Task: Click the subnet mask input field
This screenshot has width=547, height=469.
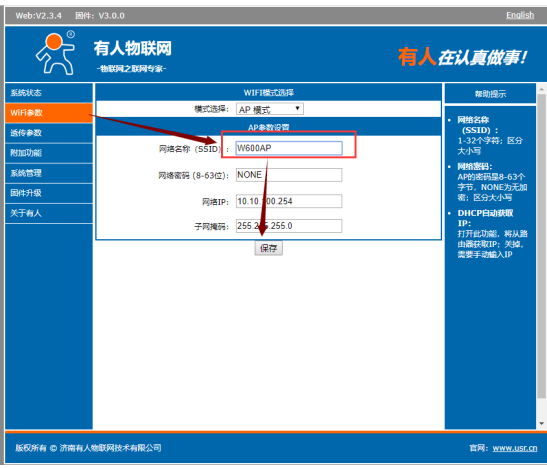Action: (x=289, y=226)
